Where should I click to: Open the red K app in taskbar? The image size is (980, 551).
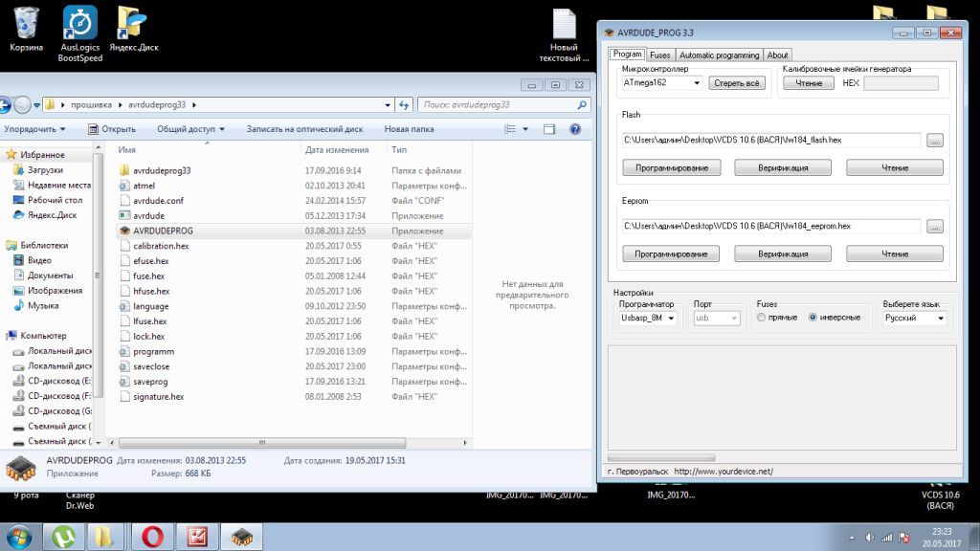coord(197,537)
